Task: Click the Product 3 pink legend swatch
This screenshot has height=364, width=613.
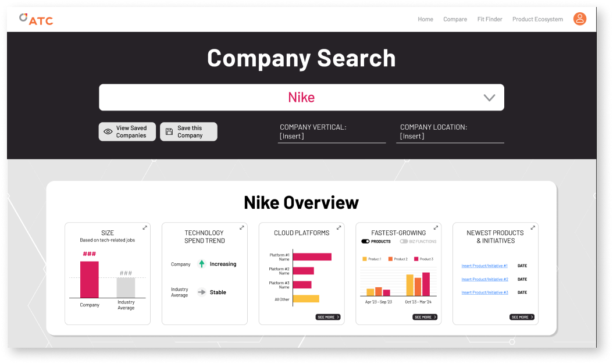Action: pos(416,259)
